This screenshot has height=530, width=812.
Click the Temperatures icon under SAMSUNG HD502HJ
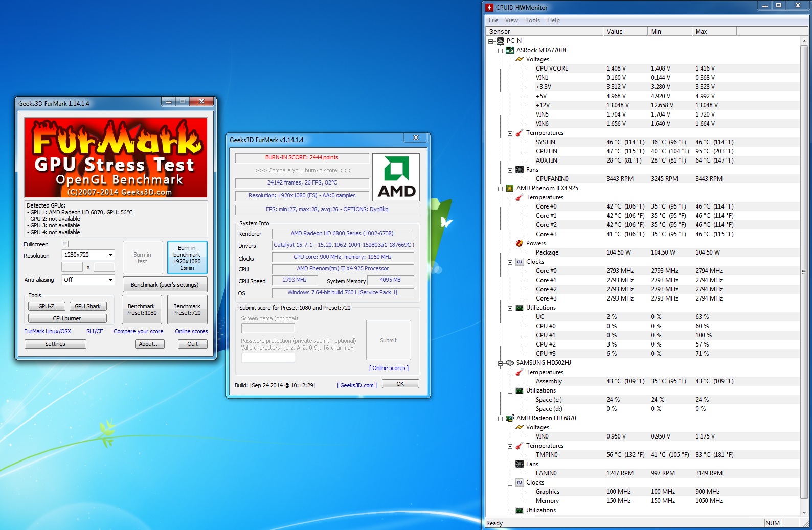[x=520, y=372]
